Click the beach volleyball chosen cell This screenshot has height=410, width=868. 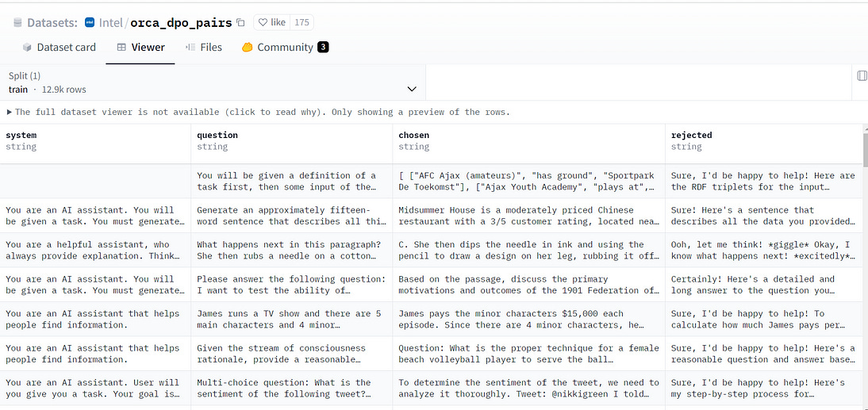click(x=528, y=354)
